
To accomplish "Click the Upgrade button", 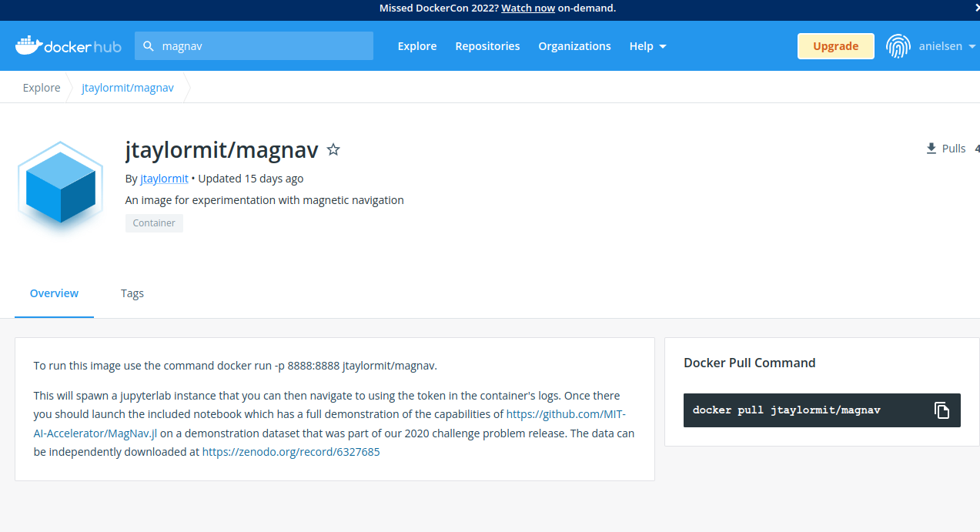I will [835, 46].
